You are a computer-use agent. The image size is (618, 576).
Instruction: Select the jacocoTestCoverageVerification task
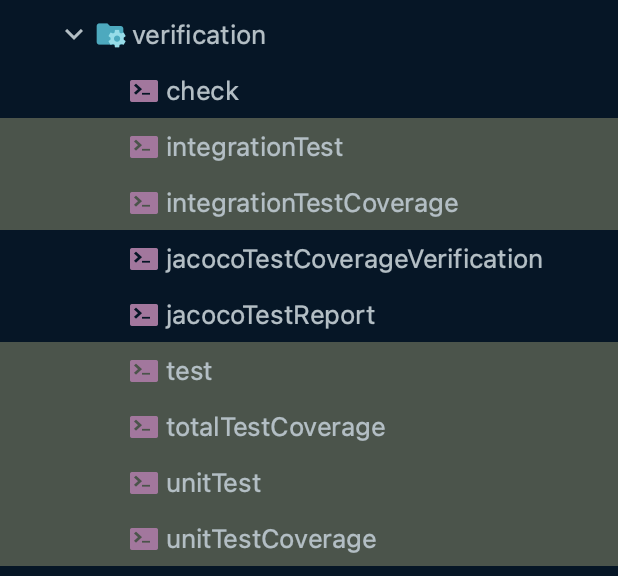pos(354,259)
